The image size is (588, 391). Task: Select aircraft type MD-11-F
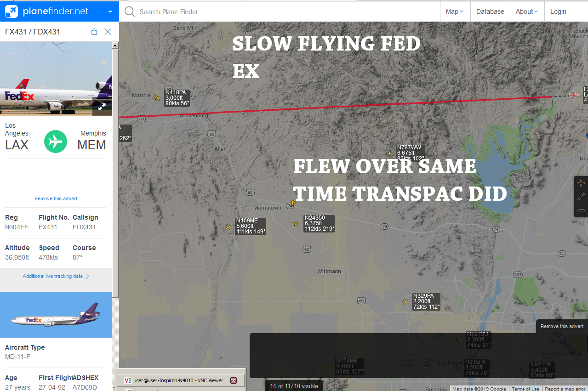point(17,357)
